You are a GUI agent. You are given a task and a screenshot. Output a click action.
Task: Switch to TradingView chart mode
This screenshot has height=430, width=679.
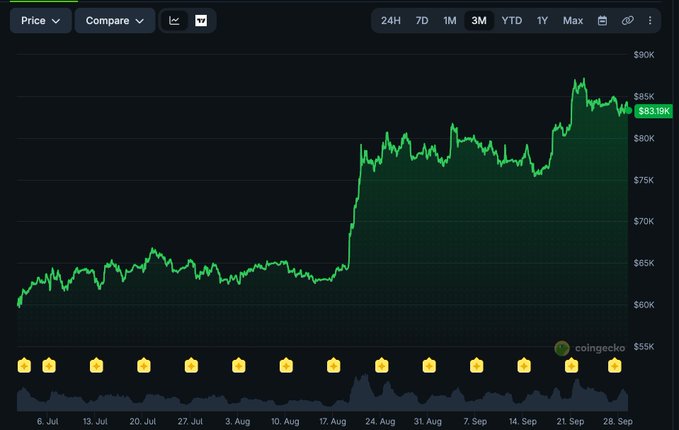point(201,21)
